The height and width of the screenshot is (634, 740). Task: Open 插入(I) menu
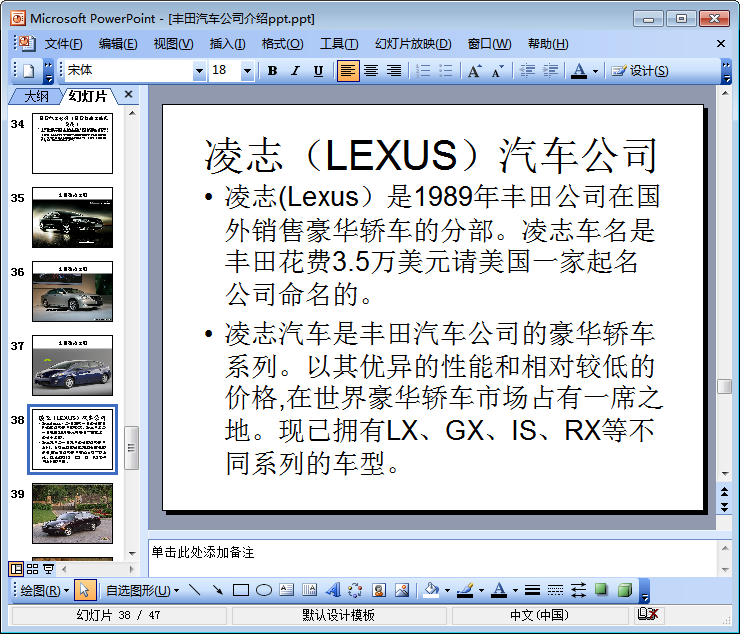pos(227,44)
